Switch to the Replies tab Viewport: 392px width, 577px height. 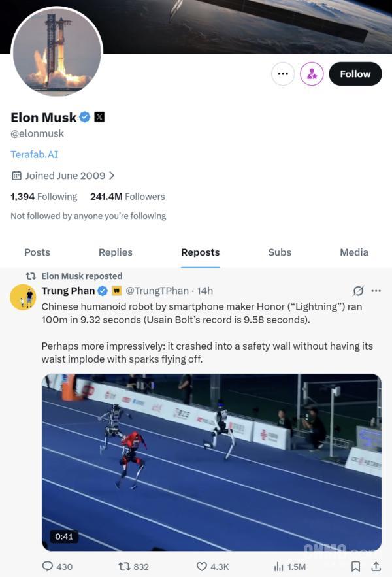pyautogui.click(x=115, y=252)
